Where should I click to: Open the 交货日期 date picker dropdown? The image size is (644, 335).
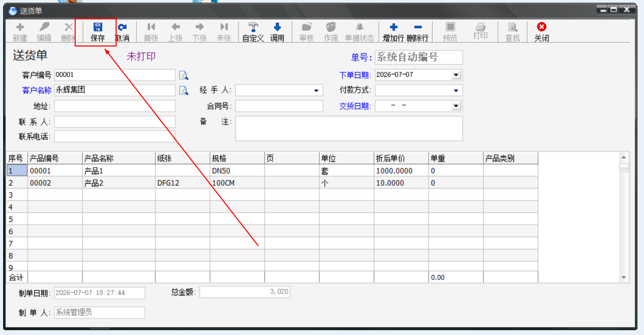tap(456, 106)
